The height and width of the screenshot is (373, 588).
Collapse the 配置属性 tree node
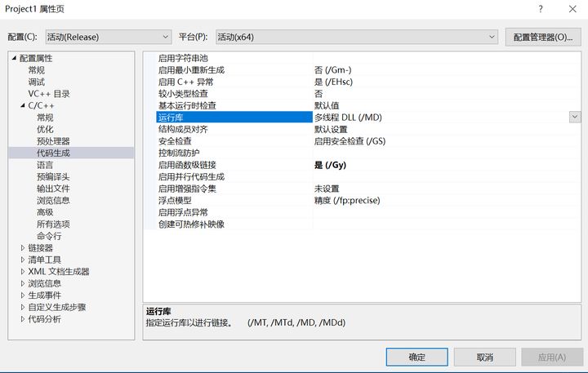[x=14, y=58]
